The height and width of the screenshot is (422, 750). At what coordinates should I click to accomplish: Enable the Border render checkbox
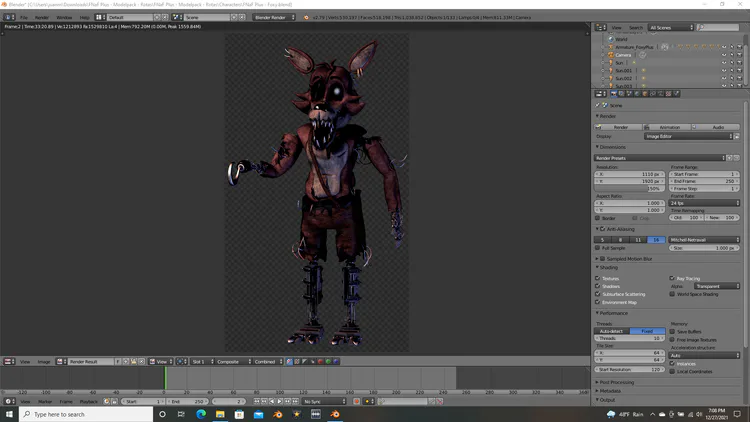[x=597, y=218]
